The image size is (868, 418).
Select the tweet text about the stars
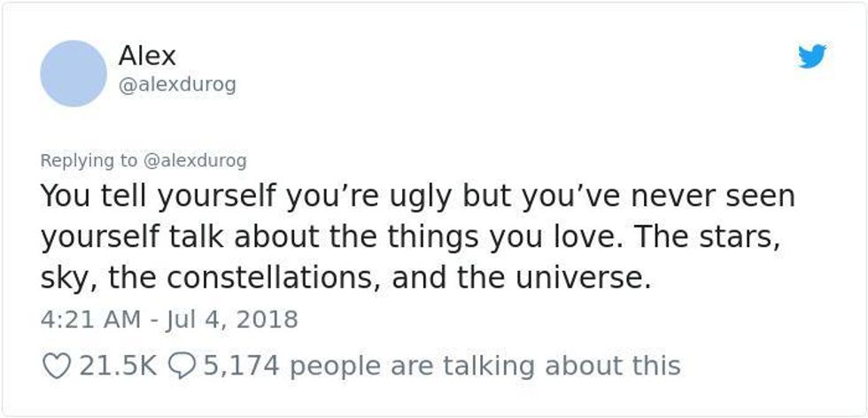tap(418, 237)
